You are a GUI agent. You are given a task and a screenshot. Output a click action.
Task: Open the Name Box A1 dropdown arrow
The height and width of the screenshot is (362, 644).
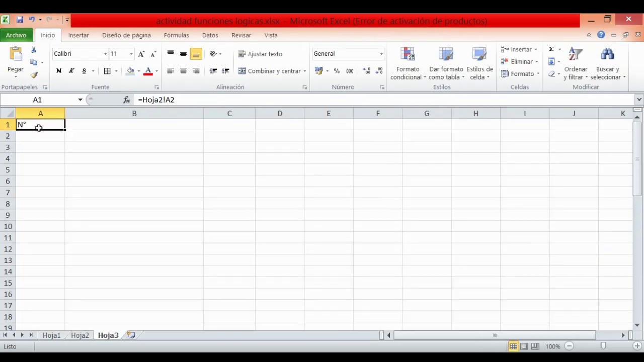[x=80, y=100]
